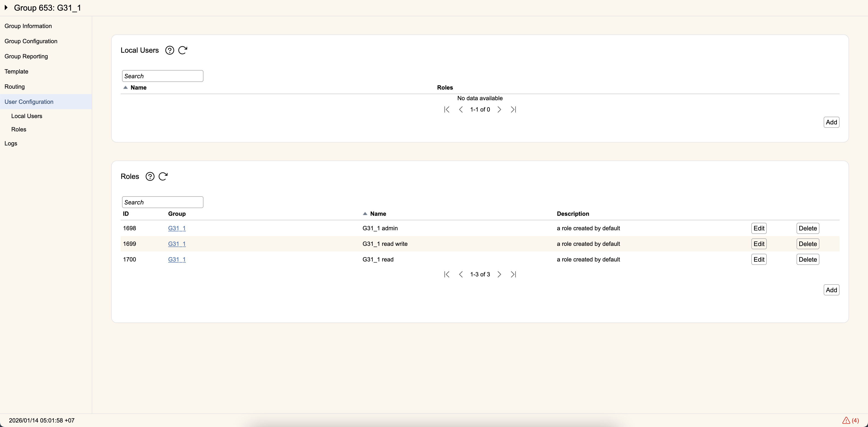Screen dimensions: 868x427
Task: Select User Configuration in sidebar
Action: click(46, 102)
